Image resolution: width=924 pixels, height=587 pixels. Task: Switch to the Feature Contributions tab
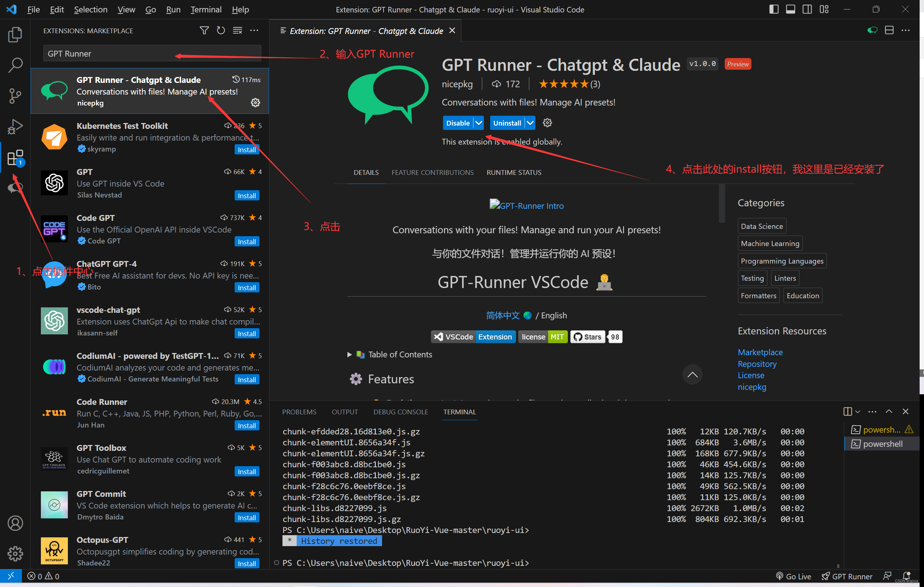pos(432,172)
